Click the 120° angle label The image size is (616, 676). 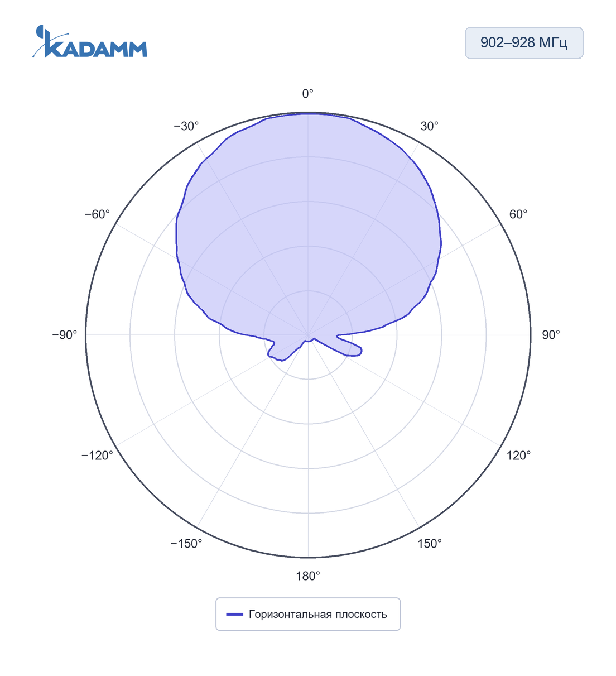tap(519, 456)
